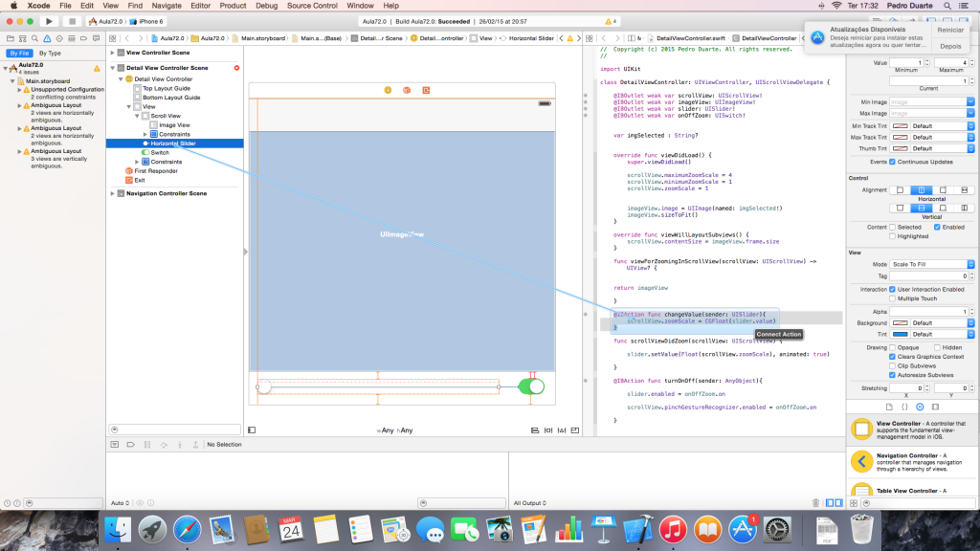Click the Reiniciar button in update notification
Viewport: 980px width, 551px height.
pyautogui.click(x=949, y=30)
